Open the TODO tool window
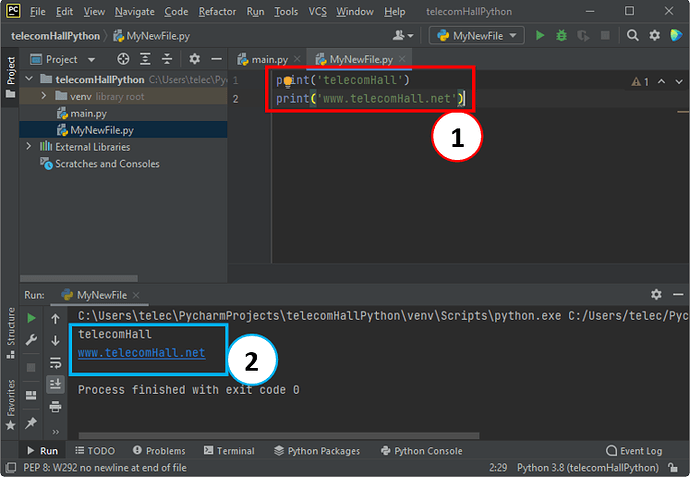 point(95,451)
